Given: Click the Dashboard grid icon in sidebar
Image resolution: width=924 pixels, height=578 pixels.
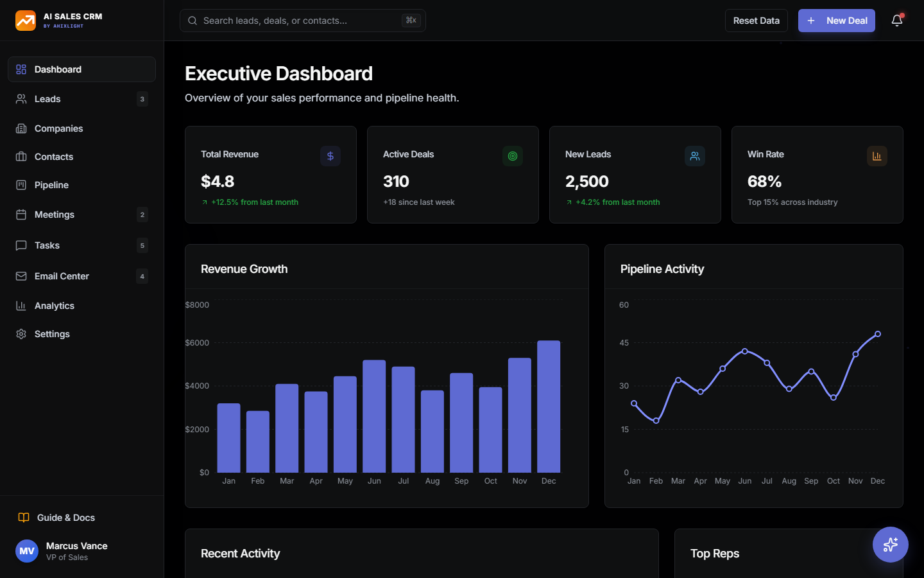Looking at the screenshot, I should (x=21, y=69).
